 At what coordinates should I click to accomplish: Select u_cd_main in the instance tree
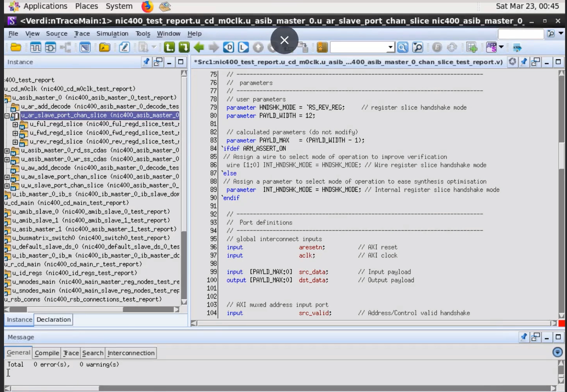tap(66, 203)
